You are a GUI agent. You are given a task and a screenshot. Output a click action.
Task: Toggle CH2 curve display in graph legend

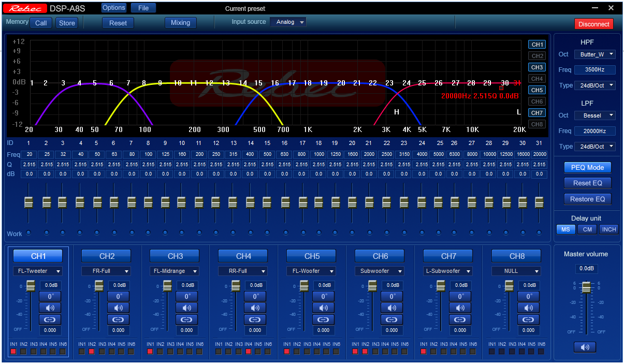pyautogui.click(x=537, y=56)
